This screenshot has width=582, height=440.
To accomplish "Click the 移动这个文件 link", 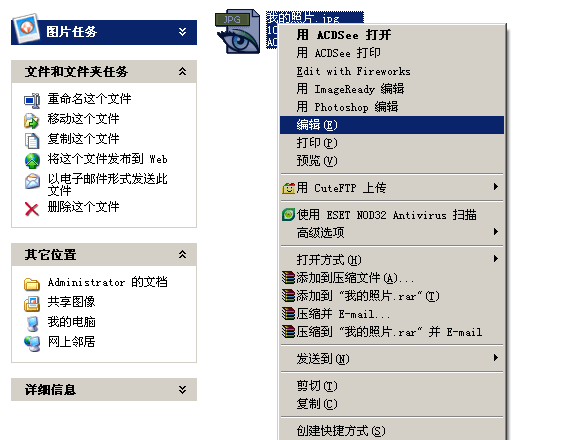I will point(84,119).
